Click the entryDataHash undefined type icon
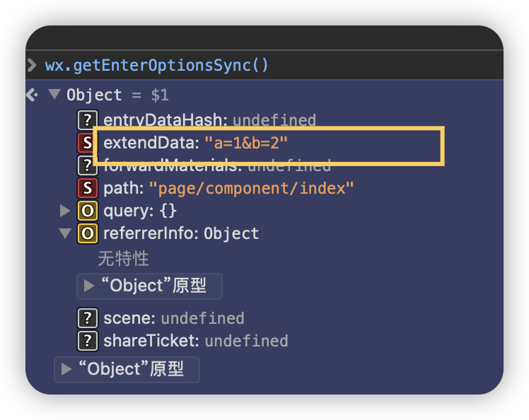 coord(87,120)
